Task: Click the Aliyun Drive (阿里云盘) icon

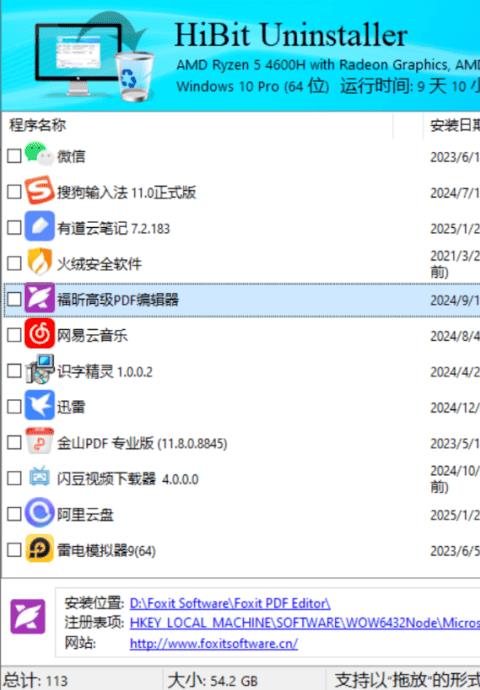Action: click(39, 513)
